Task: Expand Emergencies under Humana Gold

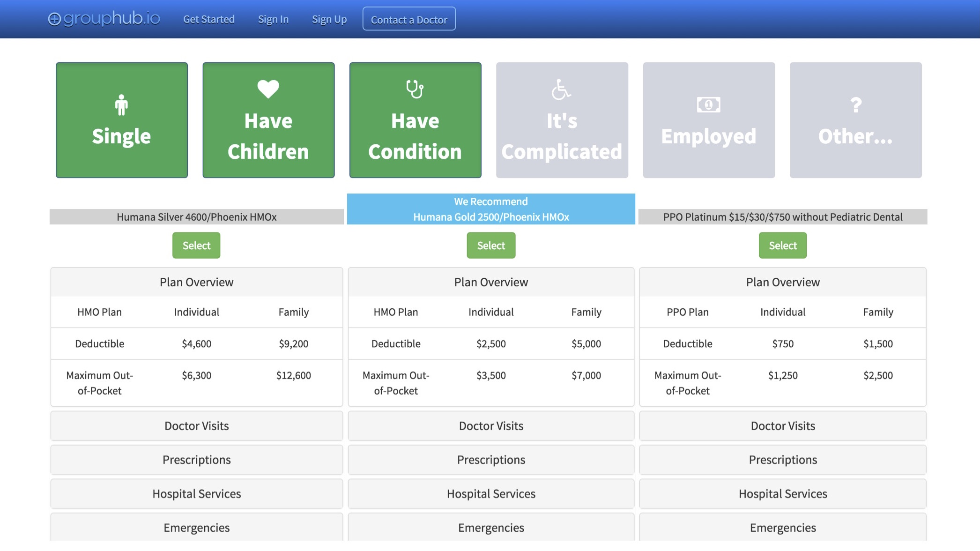Action: [x=491, y=528]
